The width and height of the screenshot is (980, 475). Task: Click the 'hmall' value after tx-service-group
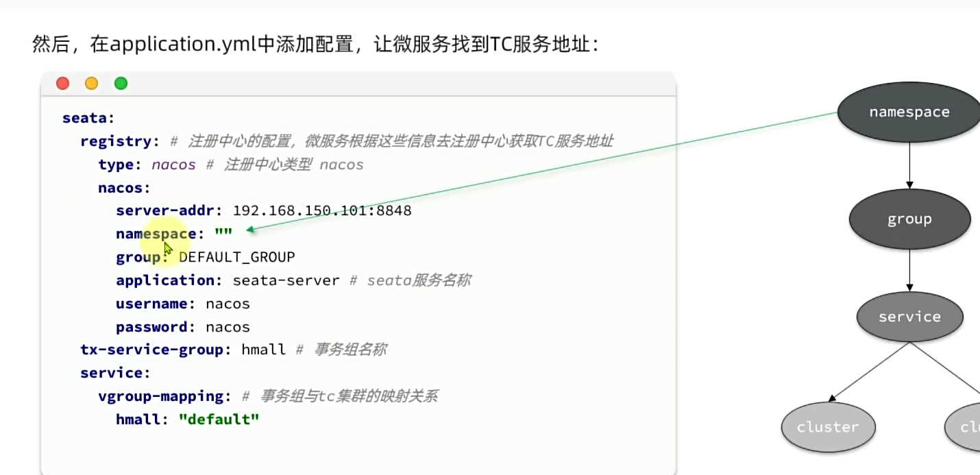(x=263, y=350)
